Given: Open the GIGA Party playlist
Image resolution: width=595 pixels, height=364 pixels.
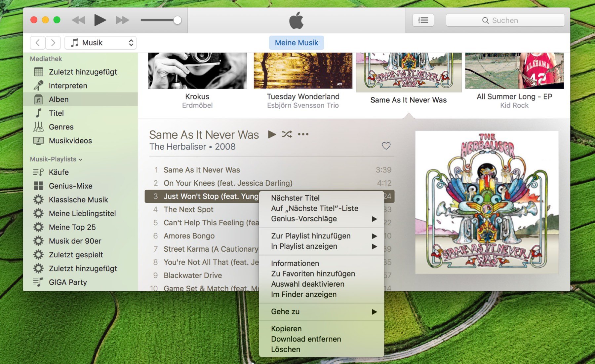Looking at the screenshot, I should [80, 282].
